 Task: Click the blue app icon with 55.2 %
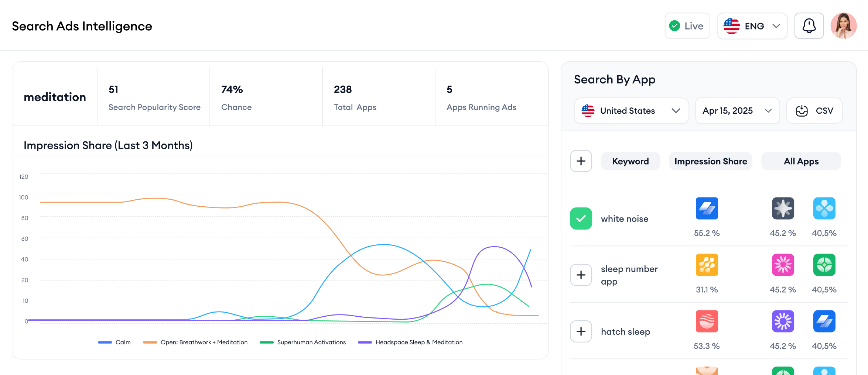click(x=707, y=208)
